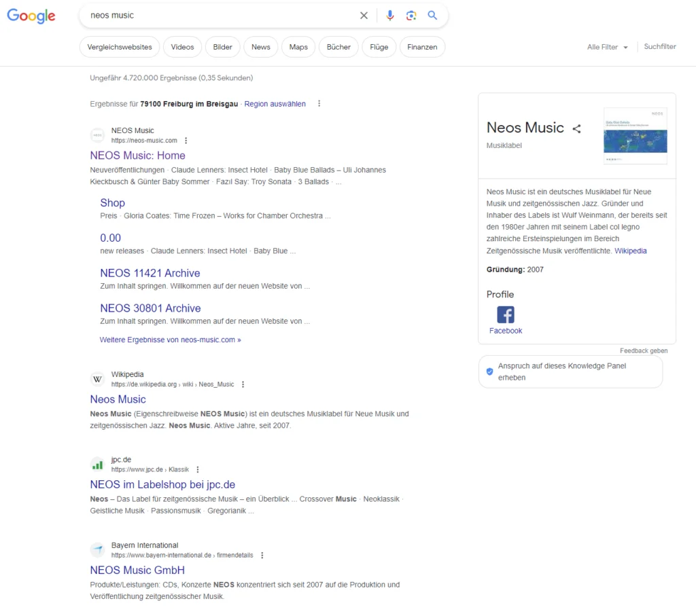Click the blue magnifying glass search icon
The height and width of the screenshot is (616, 696).
coord(432,16)
